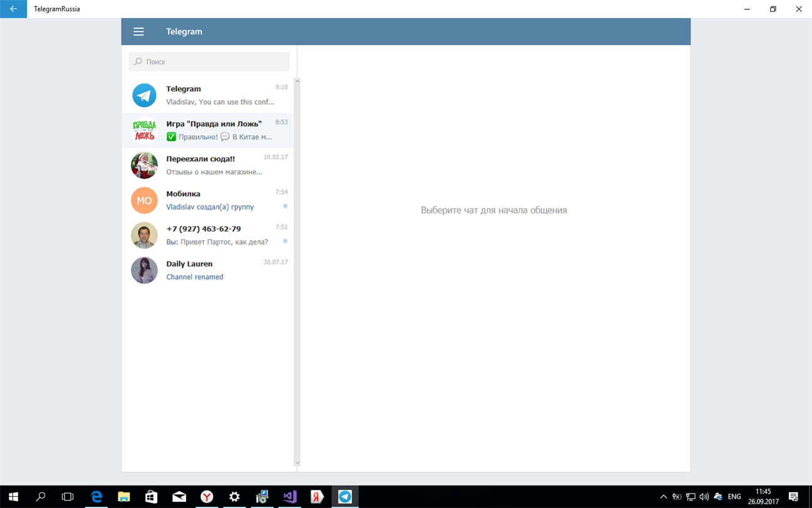Screen dimensions: 812x508
Task: Open the hamburger menu in Telegram header
Action: click(x=139, y=32)
